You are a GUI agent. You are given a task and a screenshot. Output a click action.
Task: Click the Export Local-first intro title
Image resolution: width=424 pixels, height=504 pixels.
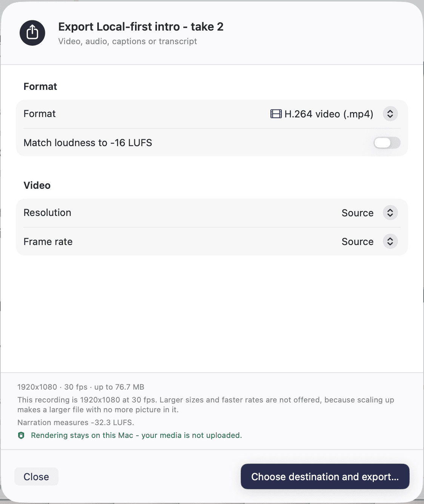coord(141,27)
